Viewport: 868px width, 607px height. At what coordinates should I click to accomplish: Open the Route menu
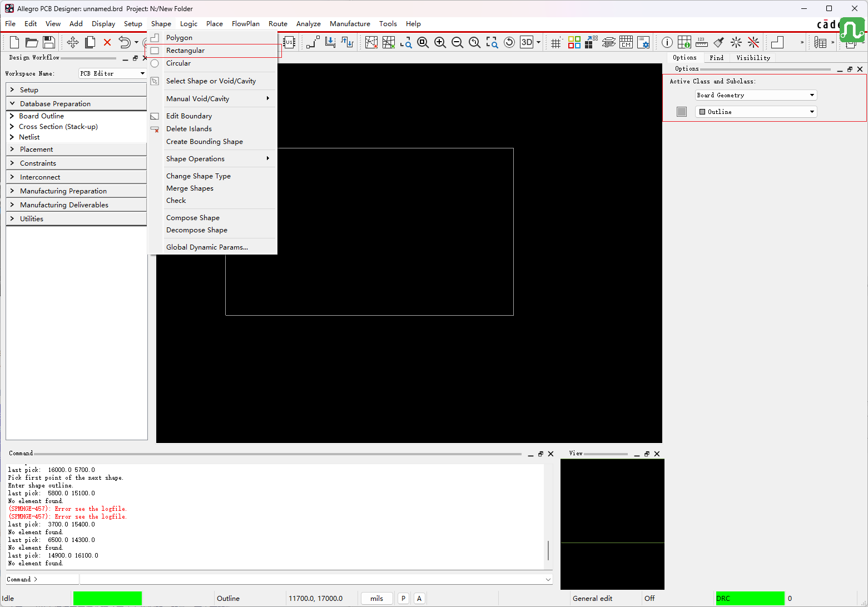pyautogui.click(x=278, y=24)
